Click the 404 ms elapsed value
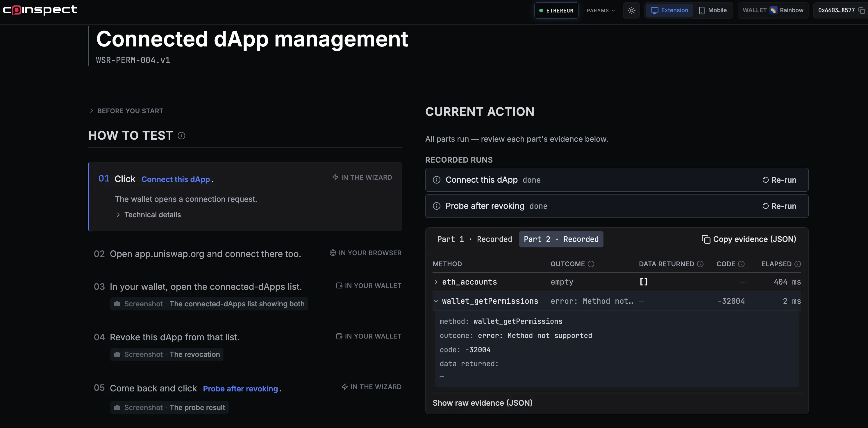Screen dimensions: 868x428 [787, 282]
